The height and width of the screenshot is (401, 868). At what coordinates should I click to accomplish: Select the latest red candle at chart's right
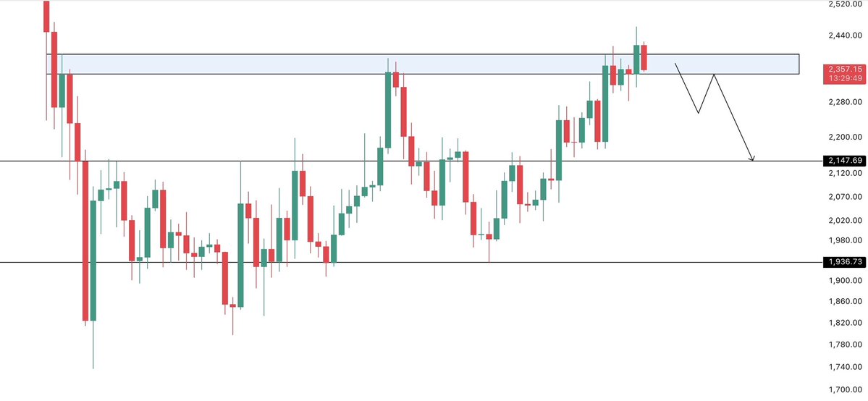[x=644, y=57]
